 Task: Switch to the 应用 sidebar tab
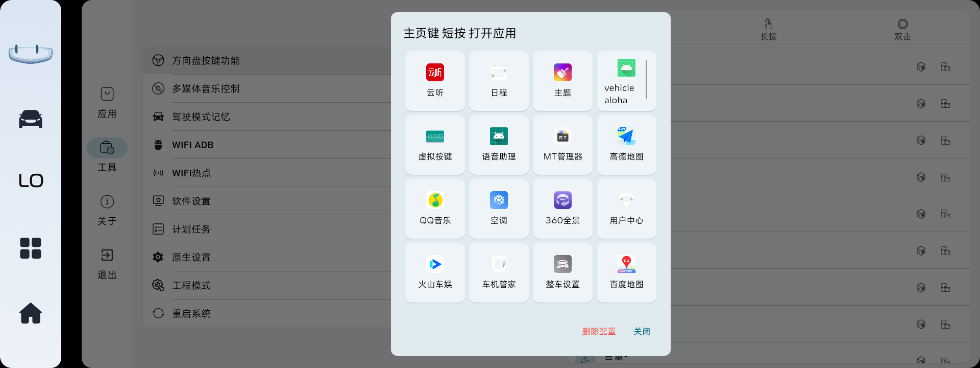click(107, 102)
